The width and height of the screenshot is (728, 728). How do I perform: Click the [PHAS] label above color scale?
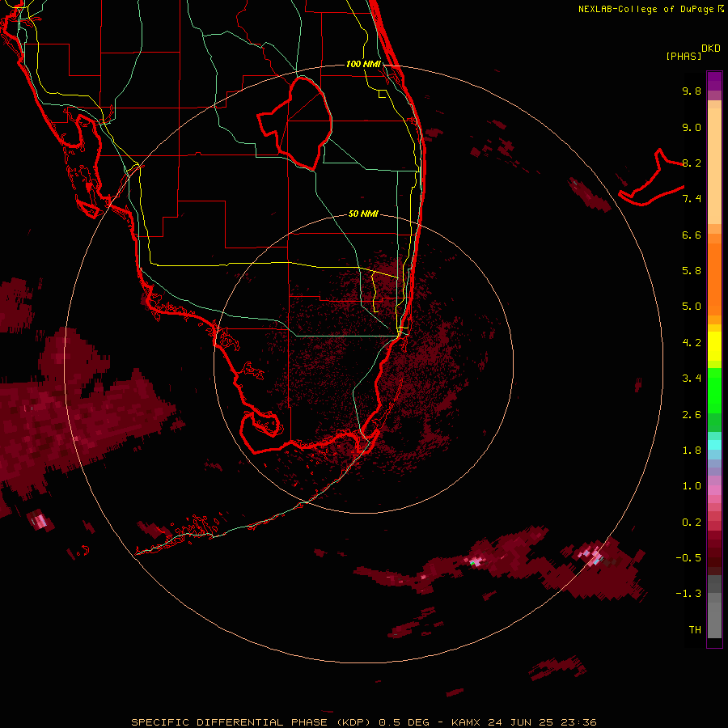684,56
